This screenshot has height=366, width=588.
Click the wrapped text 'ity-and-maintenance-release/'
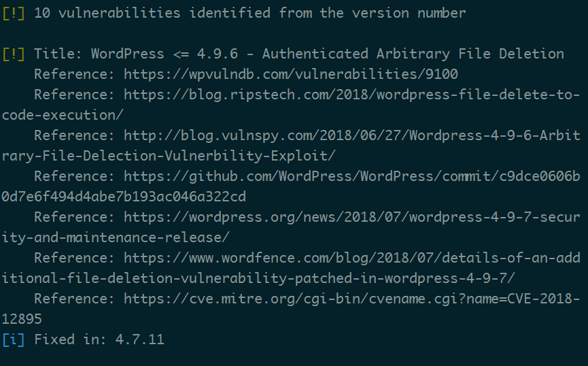(x=116, y=237)
